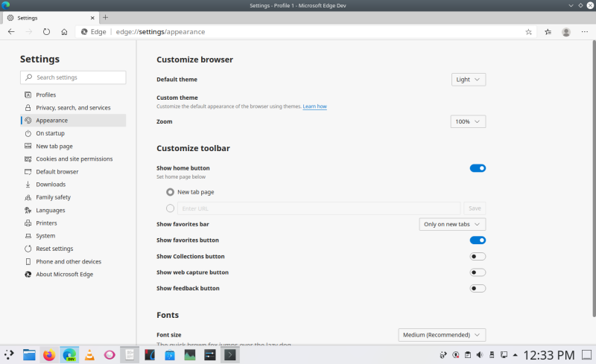
Task: Open the Font size Medium dropdown
Action: pyautogui.click(x=442, y=335)
